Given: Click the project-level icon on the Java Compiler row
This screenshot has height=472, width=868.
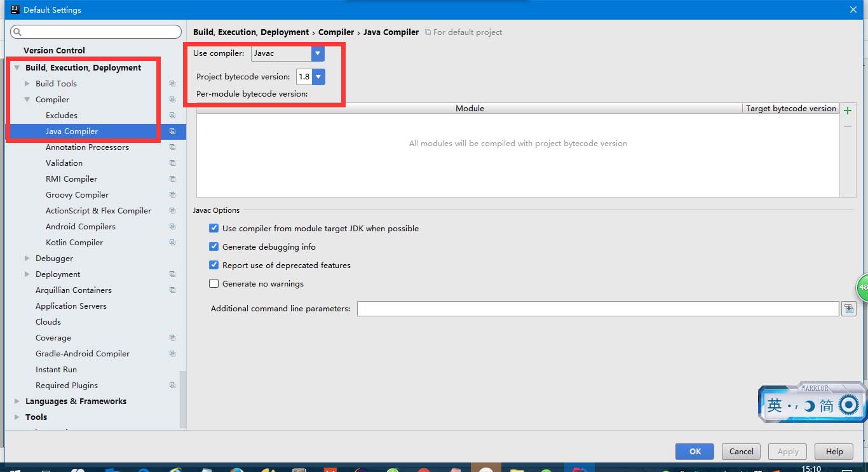Looking at the screenshot, I should point(172,131).
